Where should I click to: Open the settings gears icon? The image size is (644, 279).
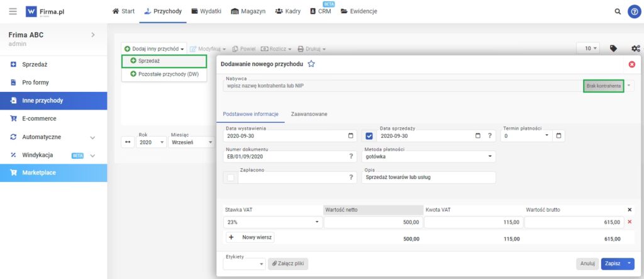click(x=635, y=48)
